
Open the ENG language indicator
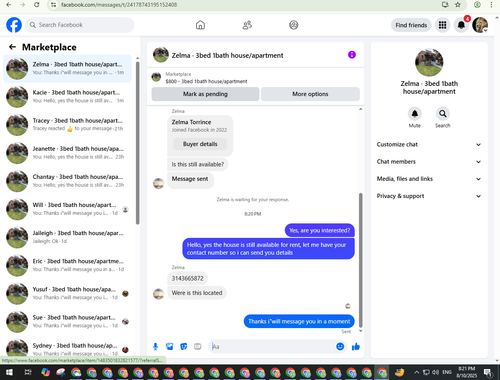pos(447,372)
